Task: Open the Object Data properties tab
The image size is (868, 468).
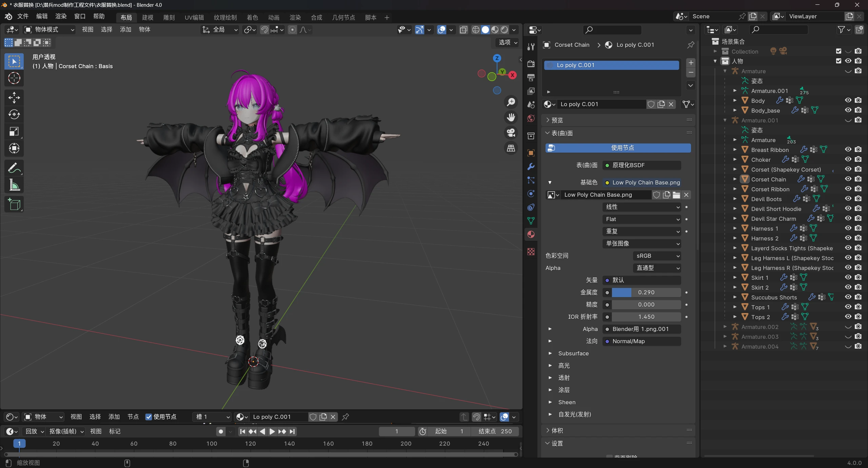Action: [531, 221]
